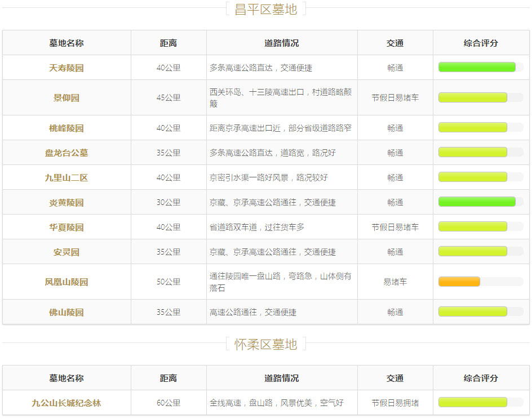
Task: Click text 通往陵园唯一盘山路 road description
Action: pyautogui.click(x=280, y=282)
